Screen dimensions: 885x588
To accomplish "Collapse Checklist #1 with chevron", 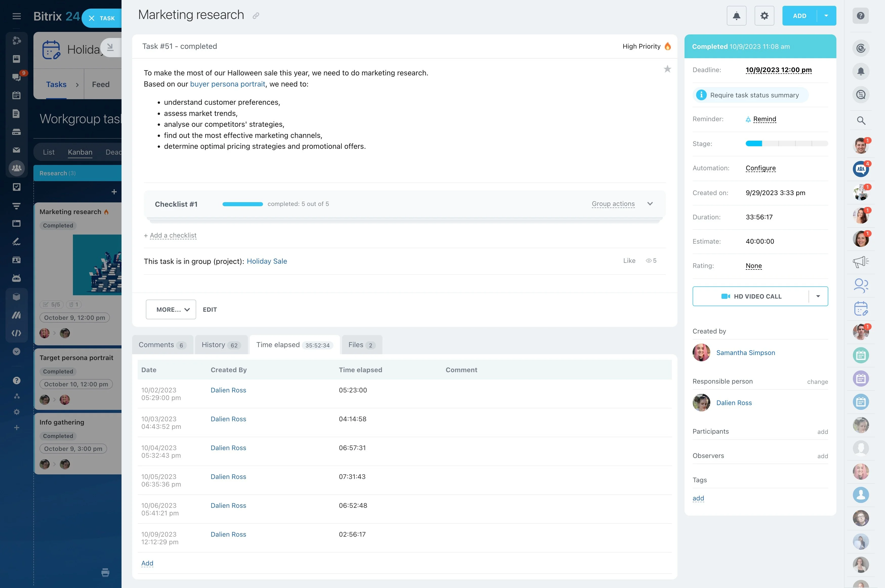I will 650,204.
